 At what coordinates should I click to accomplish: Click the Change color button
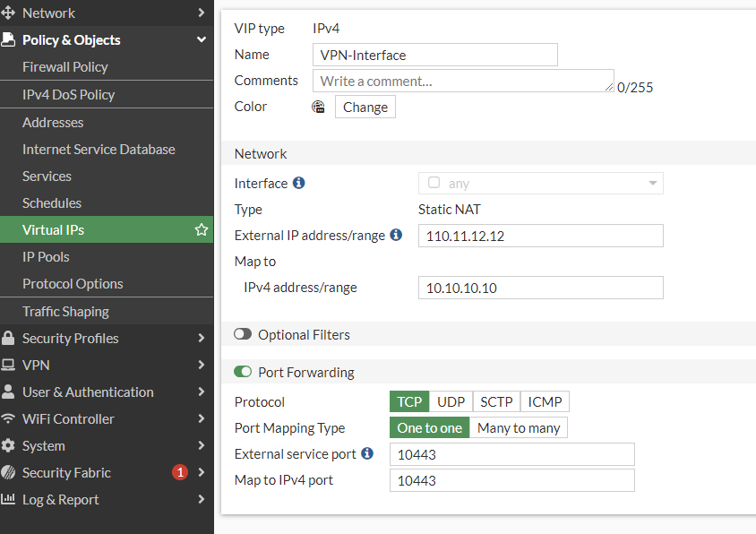click(x=365, y=107)
